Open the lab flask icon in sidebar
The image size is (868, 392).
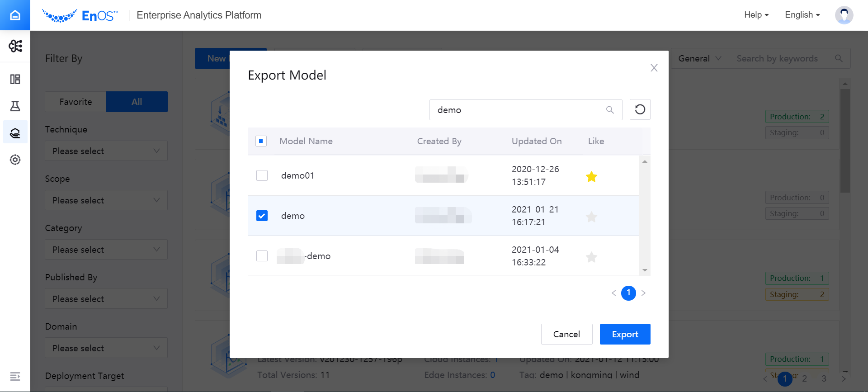15,106
